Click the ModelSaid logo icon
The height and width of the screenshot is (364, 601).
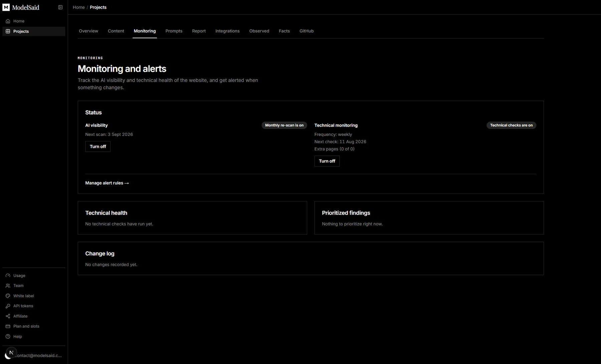[x=6, y=7]
